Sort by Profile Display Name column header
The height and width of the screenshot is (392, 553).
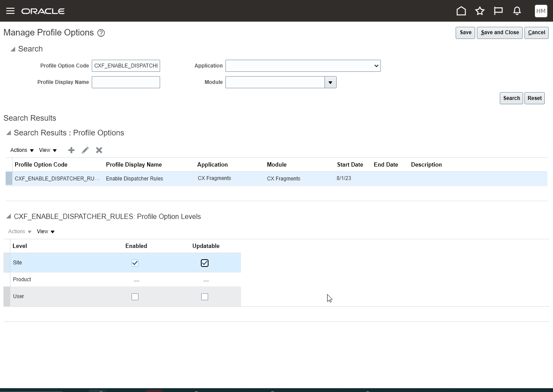click(134, 165)
